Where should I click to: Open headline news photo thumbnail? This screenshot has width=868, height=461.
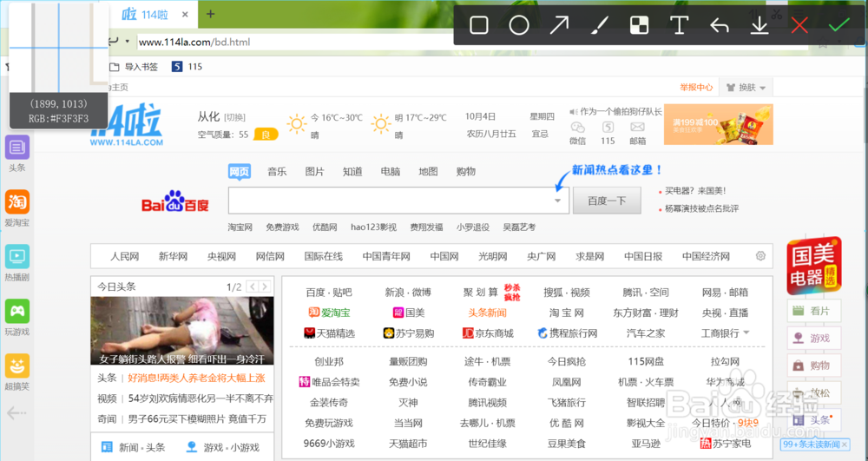pos(182,331)
